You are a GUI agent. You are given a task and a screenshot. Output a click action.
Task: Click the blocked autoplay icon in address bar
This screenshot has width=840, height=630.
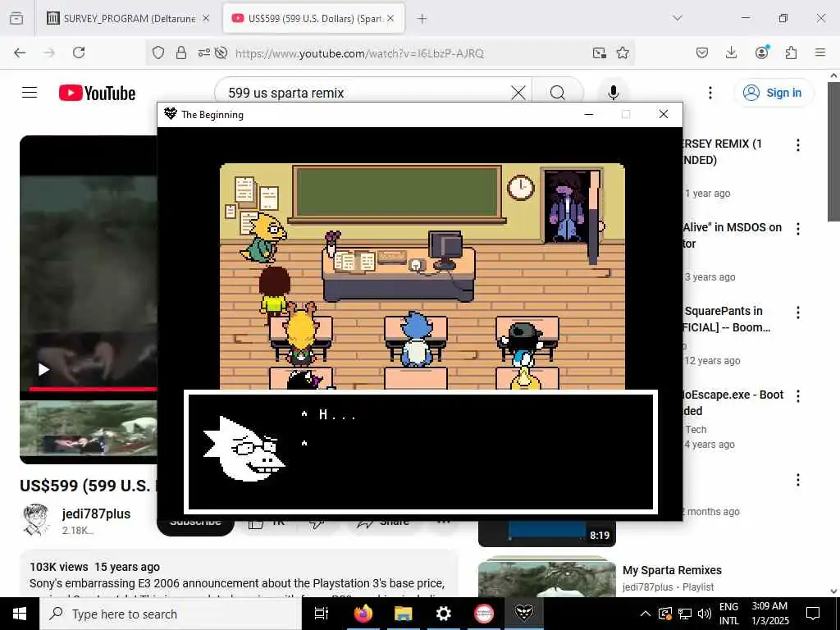[x=221, y=52]
